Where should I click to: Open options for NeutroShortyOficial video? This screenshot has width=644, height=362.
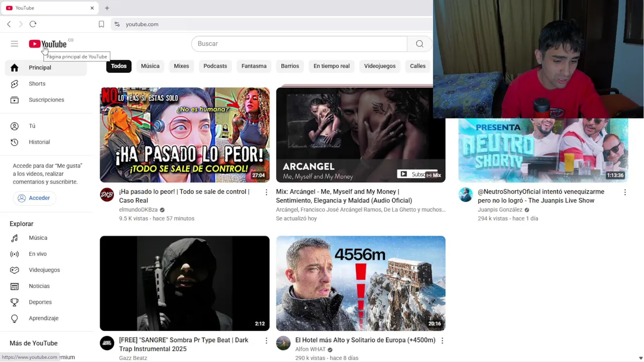pos(625,192)
